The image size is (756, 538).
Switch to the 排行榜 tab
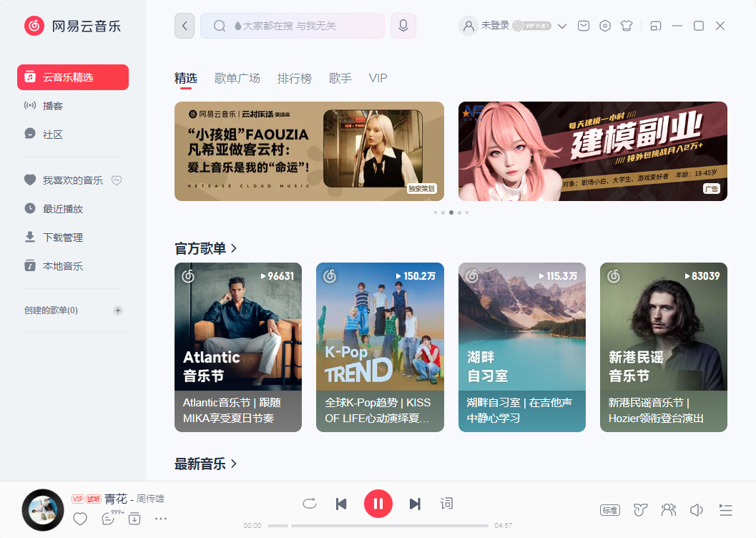(295, 78)
